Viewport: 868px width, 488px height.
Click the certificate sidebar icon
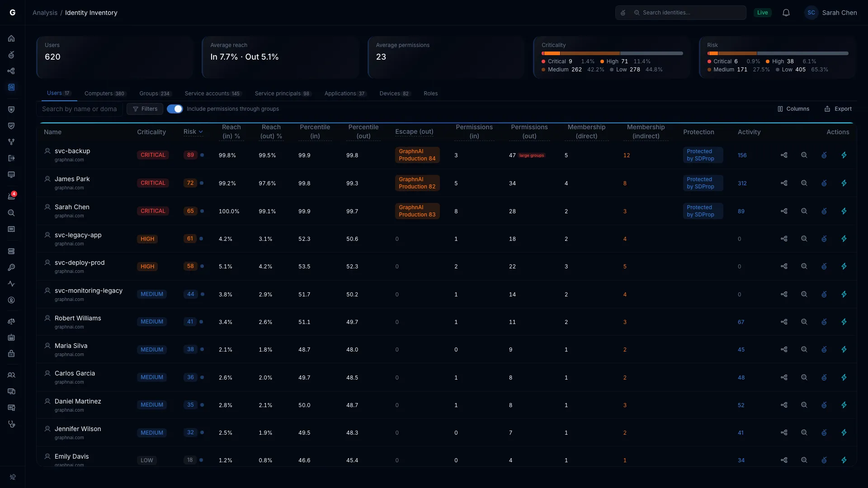coord(11,408)
